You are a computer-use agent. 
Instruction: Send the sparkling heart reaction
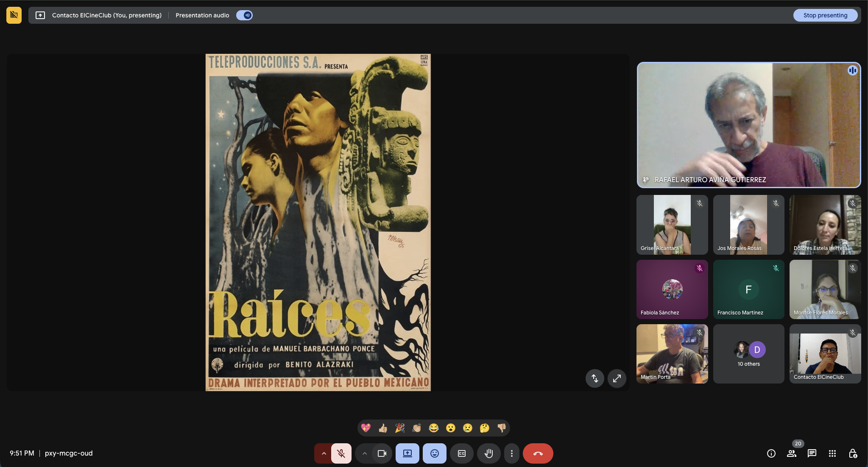(x=366, y=428)
